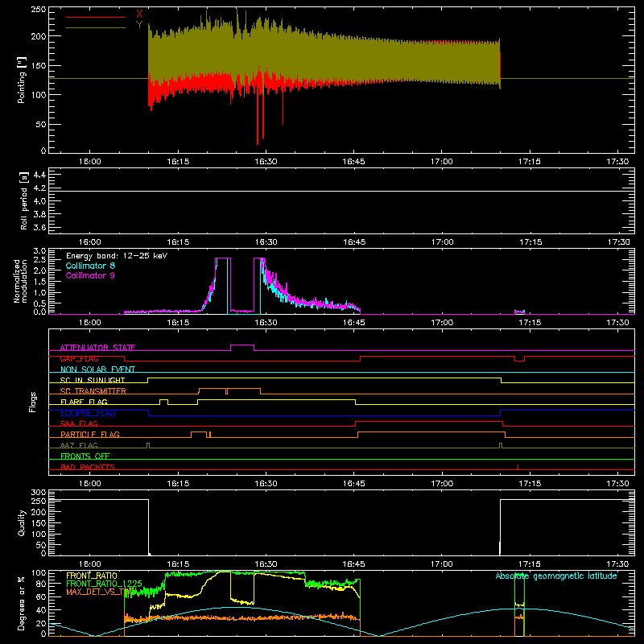Select the orange MAX_DET_VS_TOT legend entry
Image resolution: width=644 pixels, height=644 pixels.
(x=100, y=592)
